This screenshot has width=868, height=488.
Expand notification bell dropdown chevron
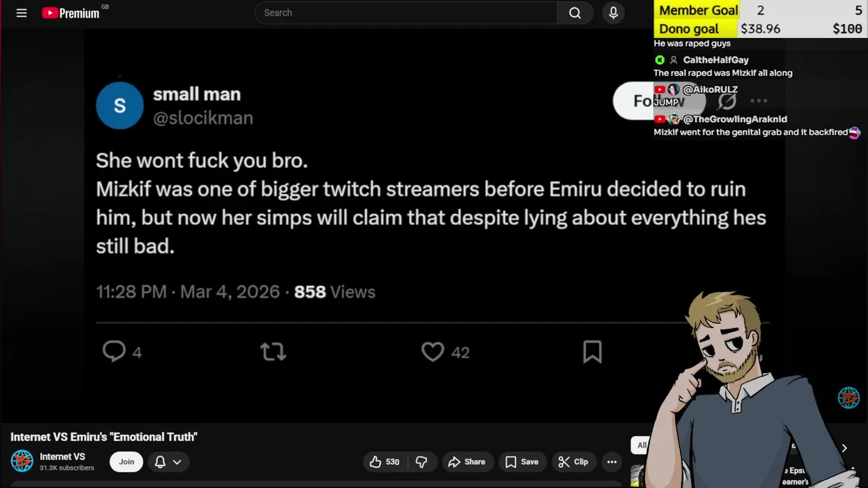[177, 462]
